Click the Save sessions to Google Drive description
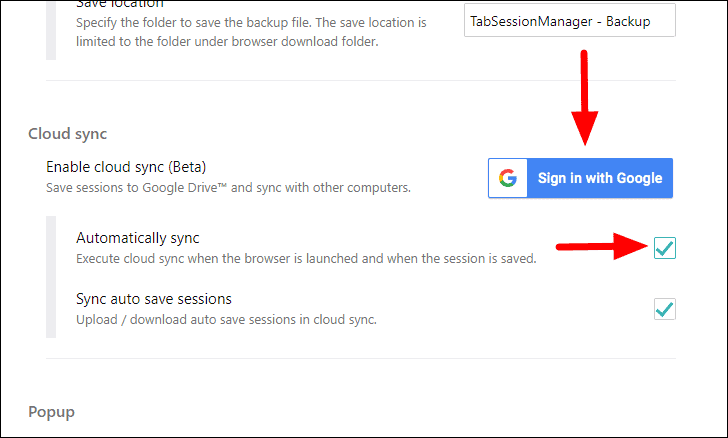 [228, 187]
